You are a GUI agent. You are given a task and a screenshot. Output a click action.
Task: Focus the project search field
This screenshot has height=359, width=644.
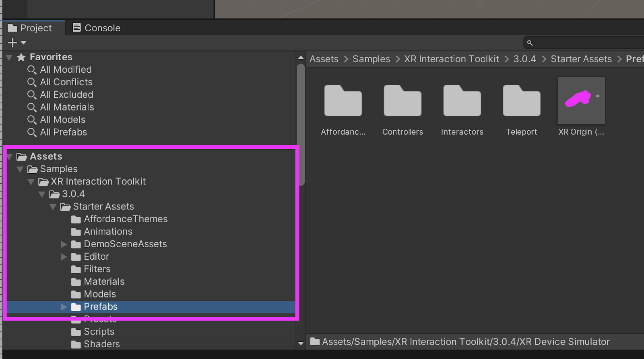(584, 43)
